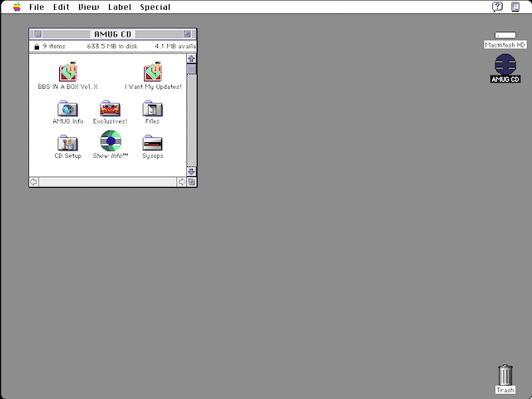Select the AMUG CD desktop disc icon
Screen dimensions: 532x399
(505, 65)
